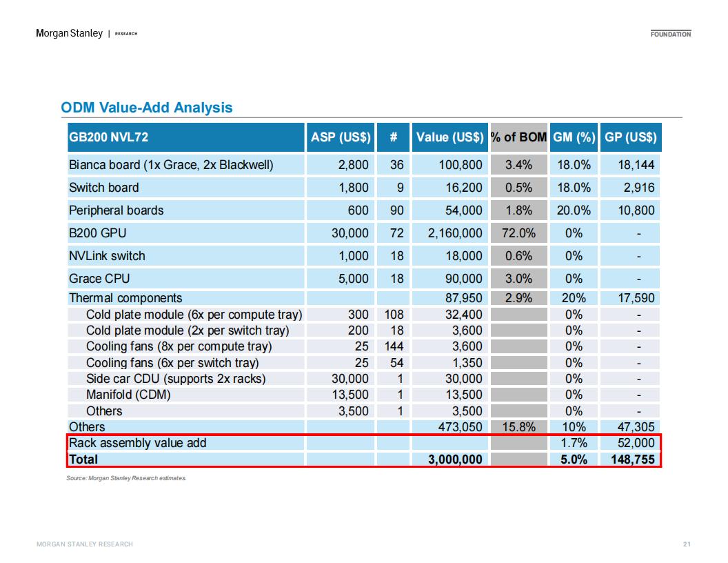Screen dimensions: 728x563
Task: Click the 1.7% gross margin cell
Action: point(574,443)
